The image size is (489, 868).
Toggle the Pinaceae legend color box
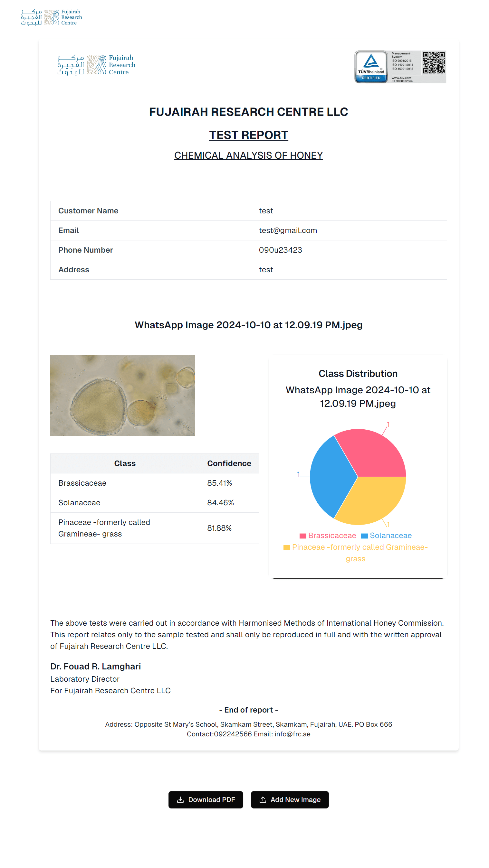coord(287,547)
